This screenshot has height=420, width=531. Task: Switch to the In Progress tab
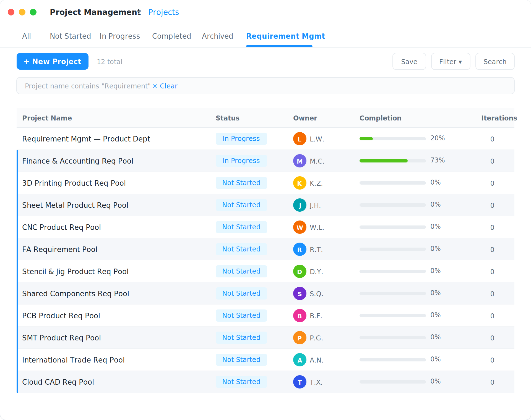[x=120, y=36]
